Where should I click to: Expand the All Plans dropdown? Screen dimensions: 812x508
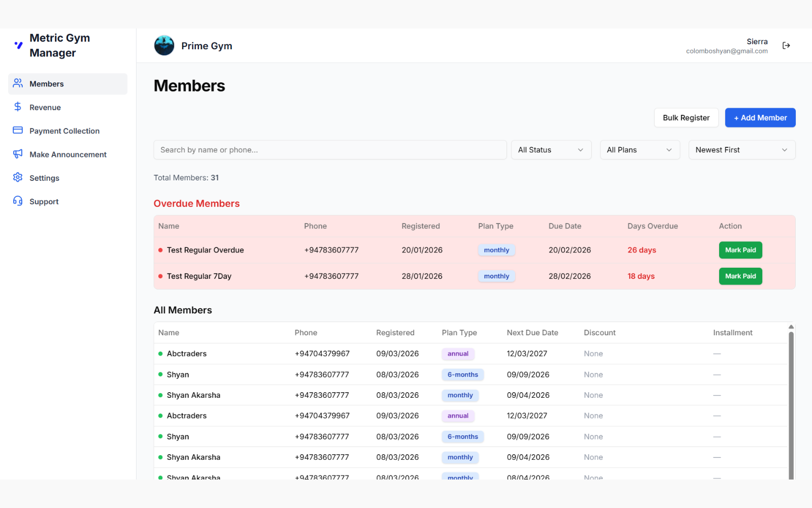pos(639,149)
